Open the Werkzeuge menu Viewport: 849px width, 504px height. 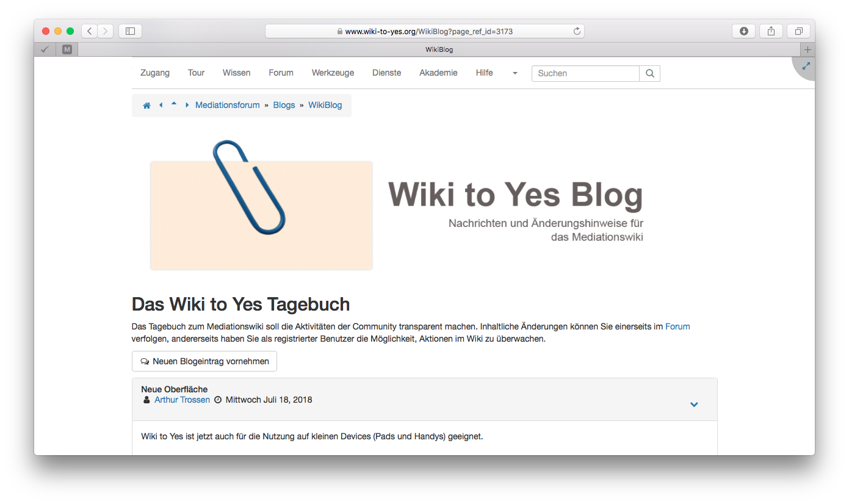[x=333, y=73]
